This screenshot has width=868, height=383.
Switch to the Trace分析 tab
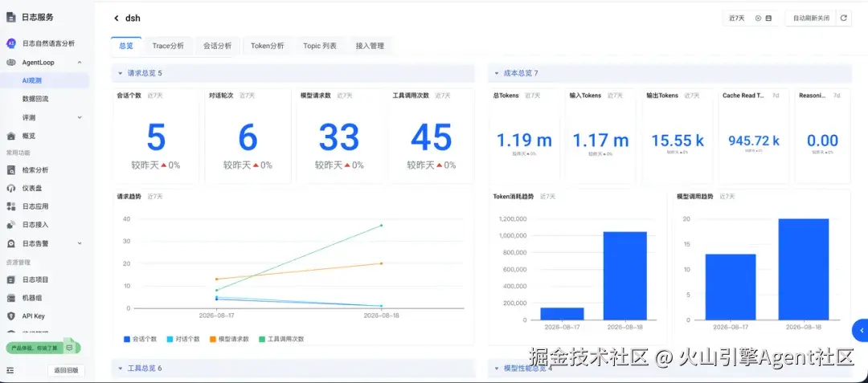168,46
